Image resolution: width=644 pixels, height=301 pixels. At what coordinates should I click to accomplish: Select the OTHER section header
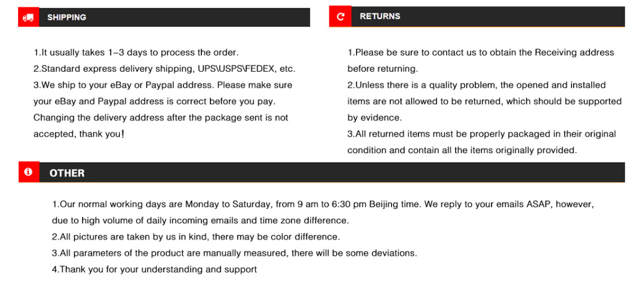(67, 173)
